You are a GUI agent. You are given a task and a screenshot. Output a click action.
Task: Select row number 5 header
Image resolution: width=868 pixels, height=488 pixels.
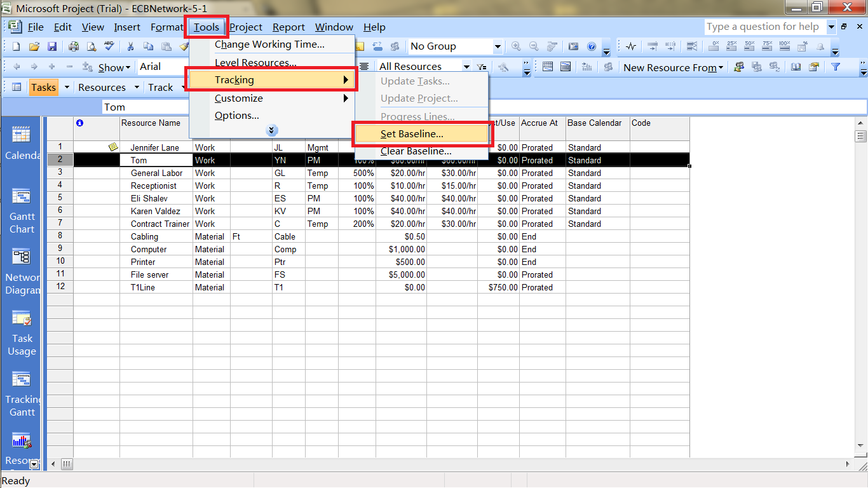(x=60, y=198)
